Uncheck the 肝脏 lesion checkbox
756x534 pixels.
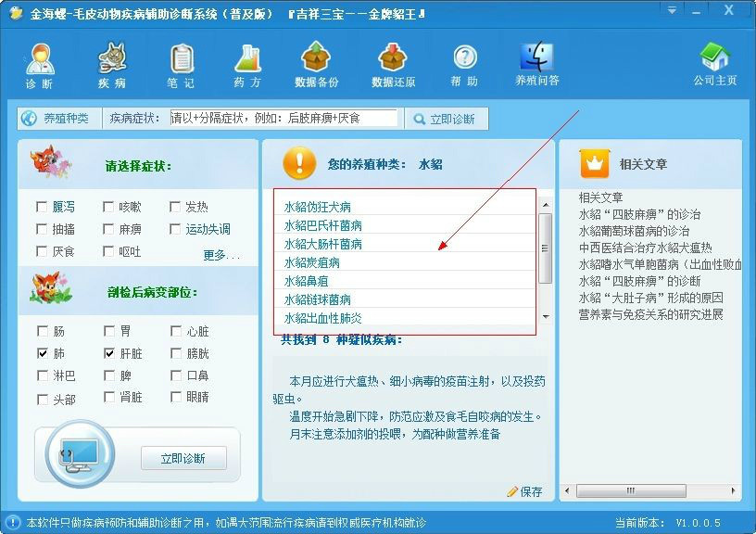tap(109, 353)
